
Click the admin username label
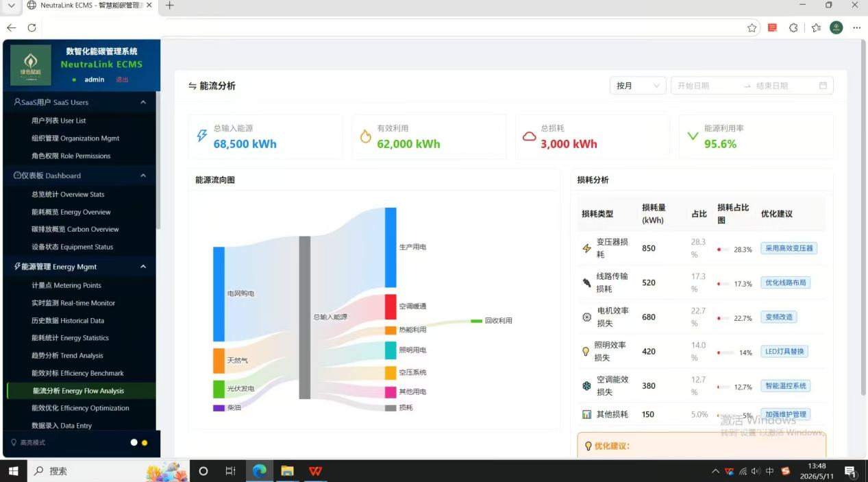[95, 80]
